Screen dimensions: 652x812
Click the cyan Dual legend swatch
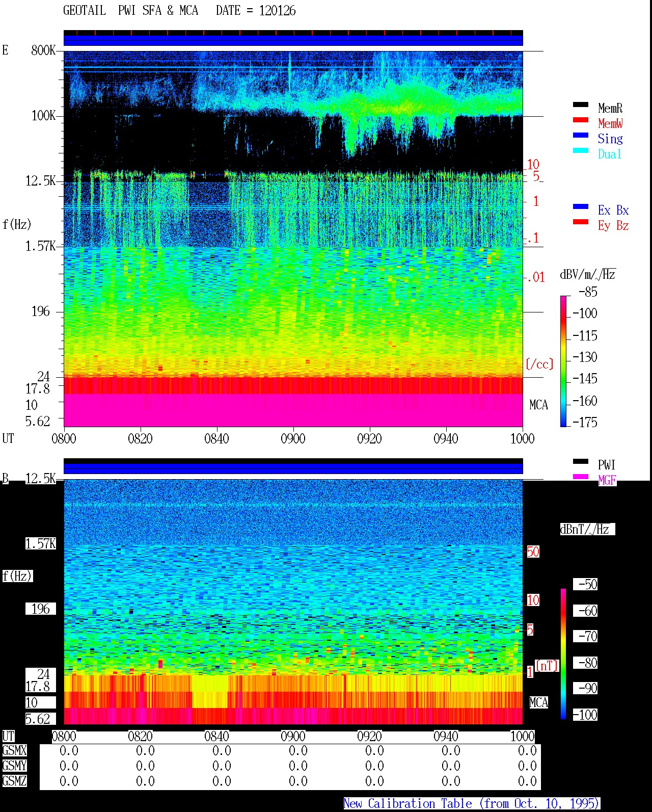click(580, 150)
